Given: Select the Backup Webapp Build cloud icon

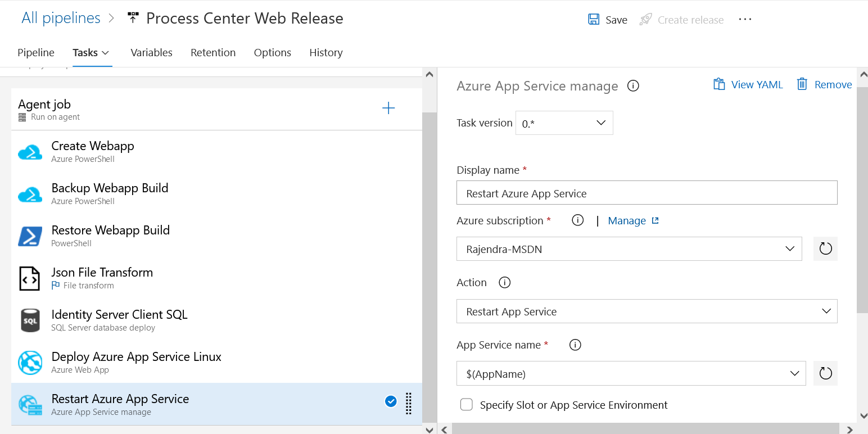Looking at the screenshot, I should point(30,195).
